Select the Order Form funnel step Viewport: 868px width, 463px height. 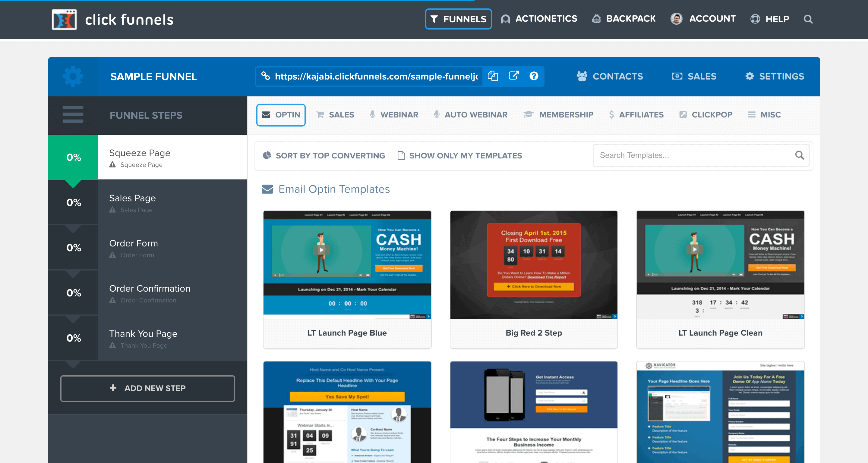(148, 248)
